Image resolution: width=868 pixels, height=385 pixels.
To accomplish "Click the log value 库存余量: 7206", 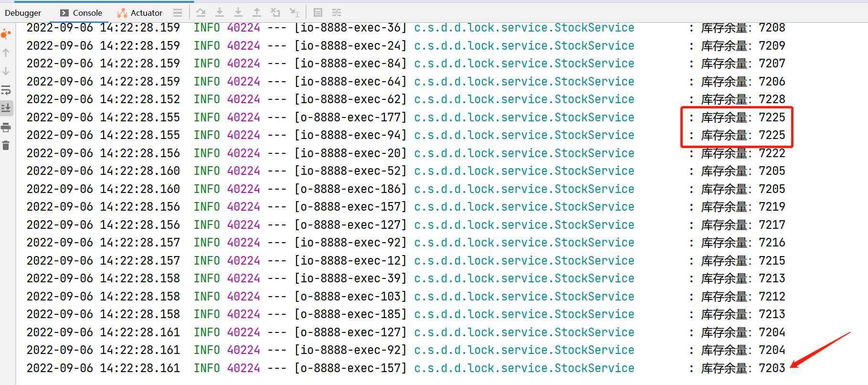I will click(x=743, y=82).
